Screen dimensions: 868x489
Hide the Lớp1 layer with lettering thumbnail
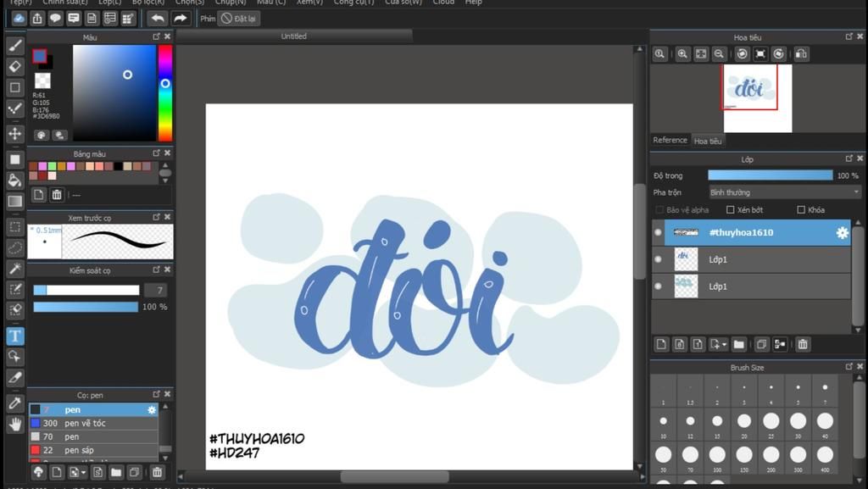[x=658, y=259]
